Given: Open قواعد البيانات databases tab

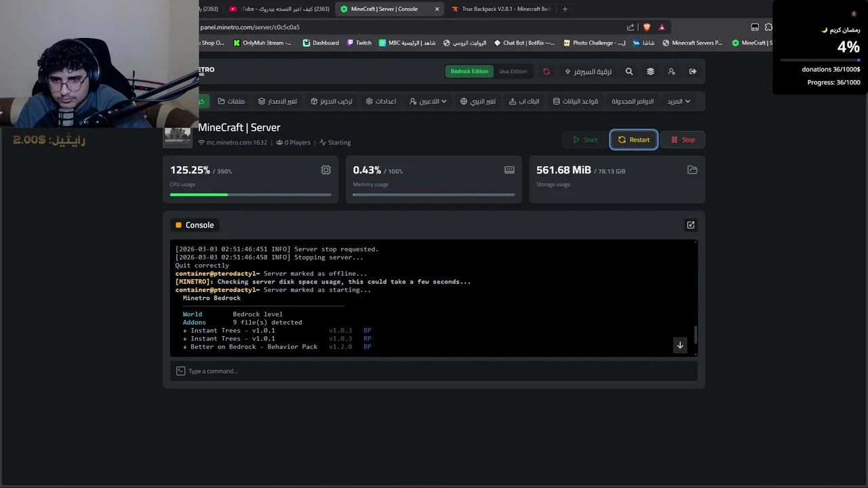Looking at the screenshot, I should click(x=576, y=101).
